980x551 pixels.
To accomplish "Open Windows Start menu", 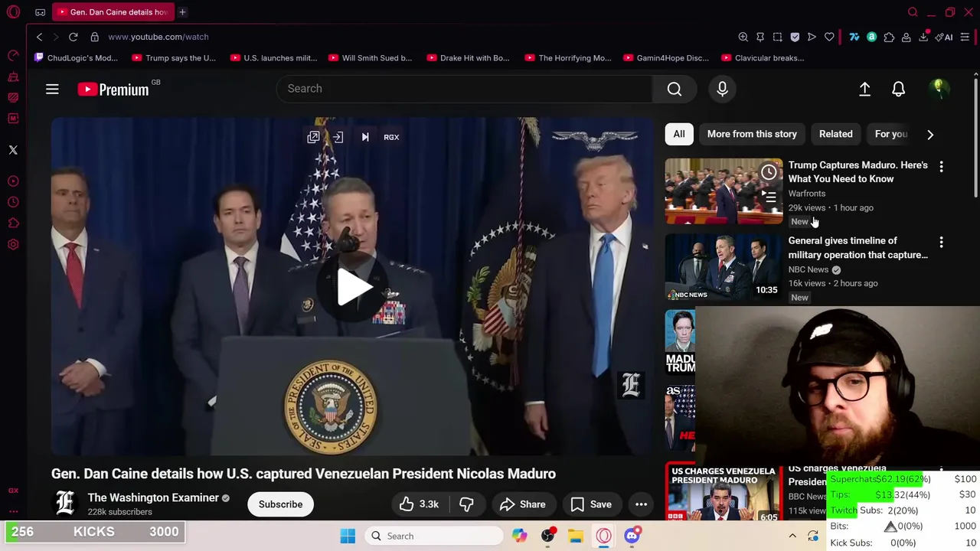I will (x=348, y=536).
